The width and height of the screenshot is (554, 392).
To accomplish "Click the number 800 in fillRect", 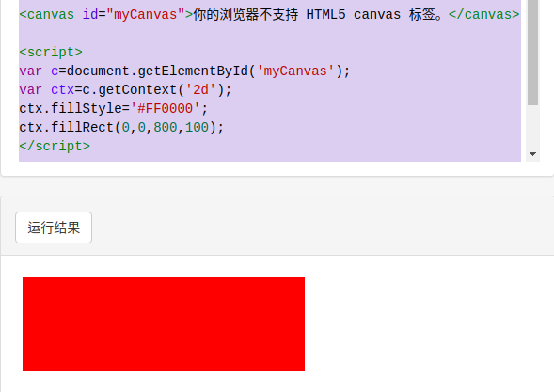I will [x=165, y=127].
